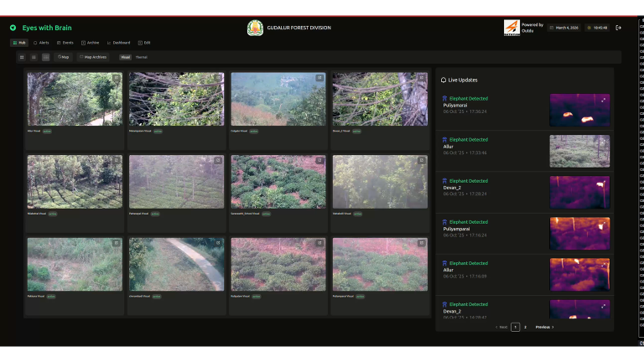Expand the hillside valley view camera feed

tap(319, 78)
